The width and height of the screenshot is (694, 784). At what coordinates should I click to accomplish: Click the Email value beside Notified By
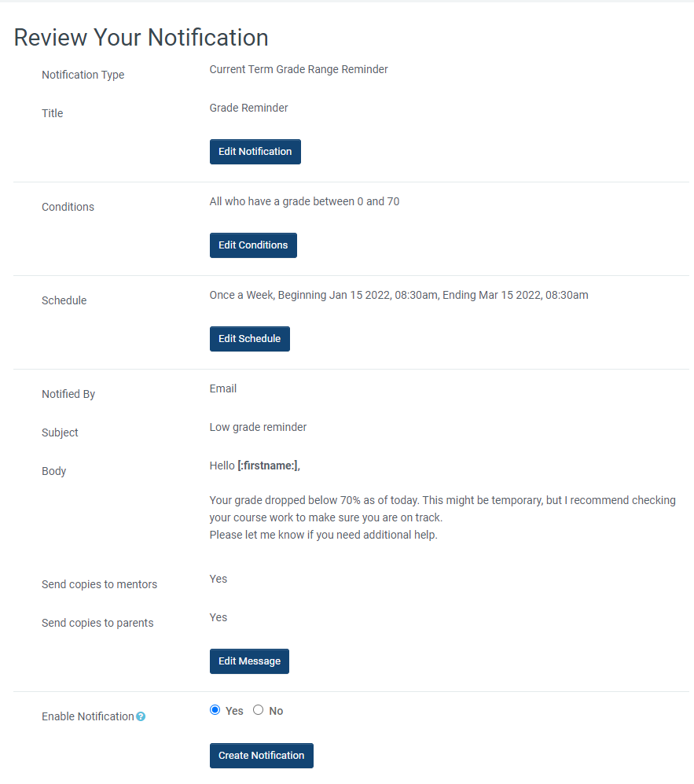222,388
